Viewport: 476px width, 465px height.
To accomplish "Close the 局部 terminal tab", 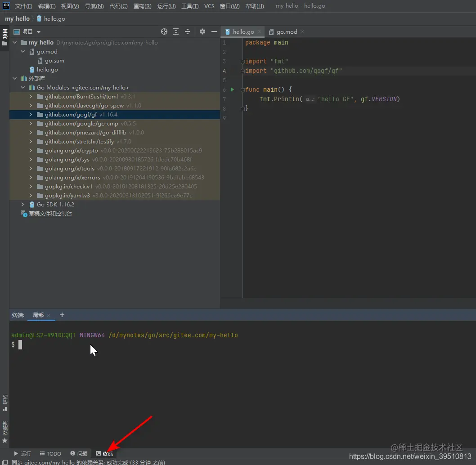I will [x=49, y=315].
